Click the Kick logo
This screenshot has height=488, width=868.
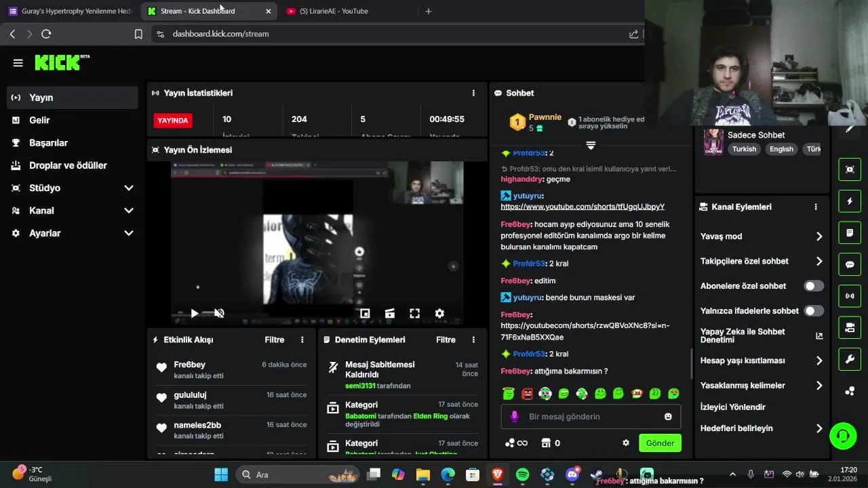click(x=62, y=62)
